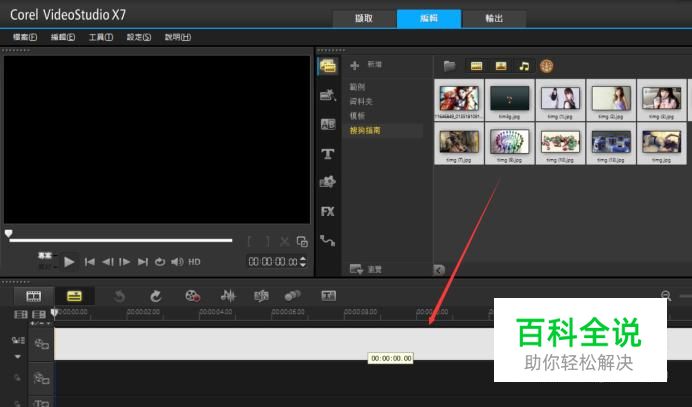
Task: Open the FX filter library
Action: (x=327, y=211)
